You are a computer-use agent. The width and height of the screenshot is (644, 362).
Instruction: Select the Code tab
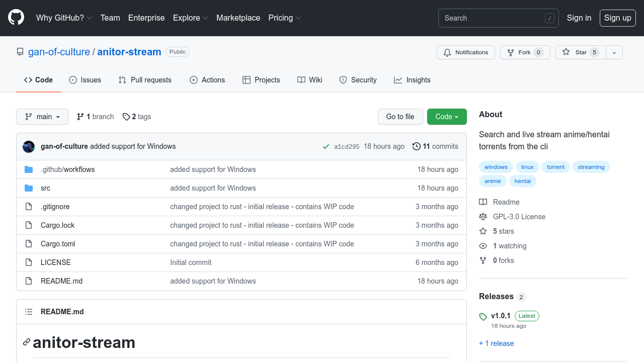(38, 80)
